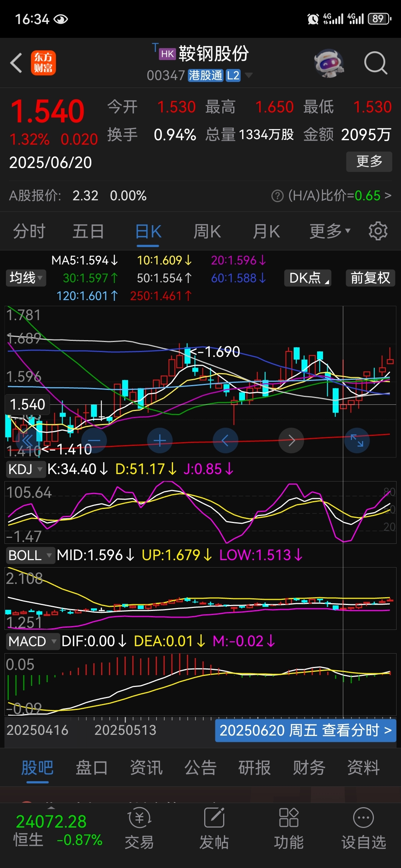Expand H/A ratio details arrow
The image size is (401, 868).
click(x=388, y=195)
